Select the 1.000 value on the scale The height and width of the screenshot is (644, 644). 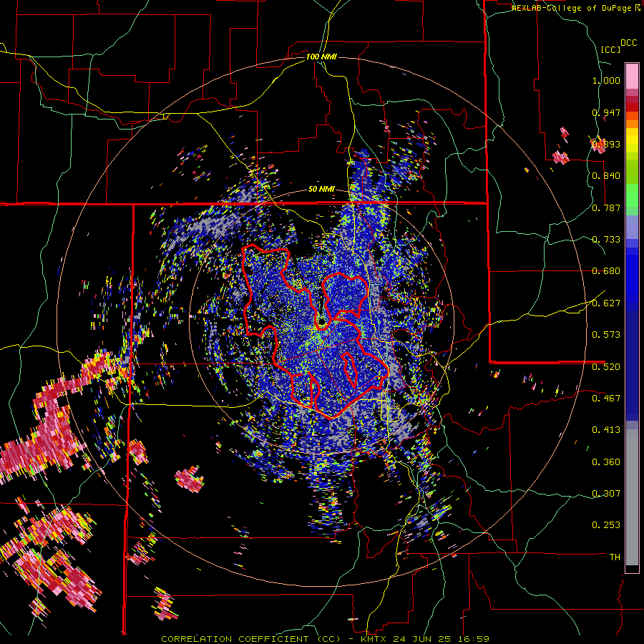click(x=606, y=80)
